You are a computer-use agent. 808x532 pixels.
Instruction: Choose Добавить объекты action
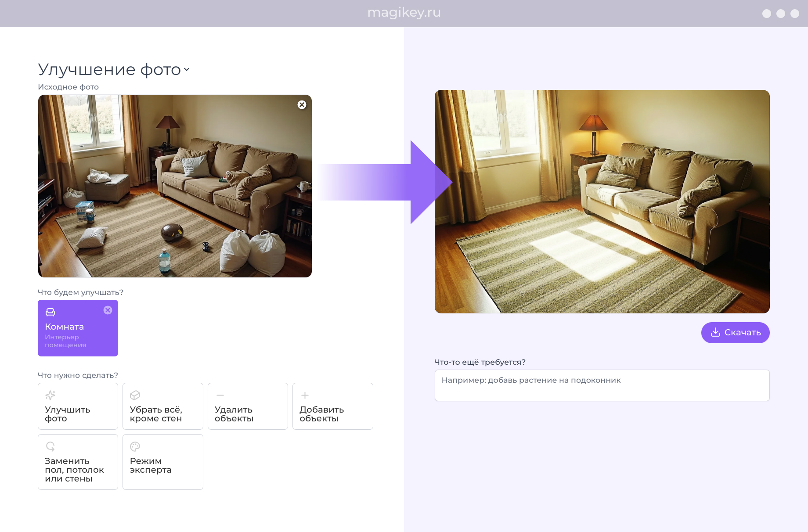(x=332, y=406)
